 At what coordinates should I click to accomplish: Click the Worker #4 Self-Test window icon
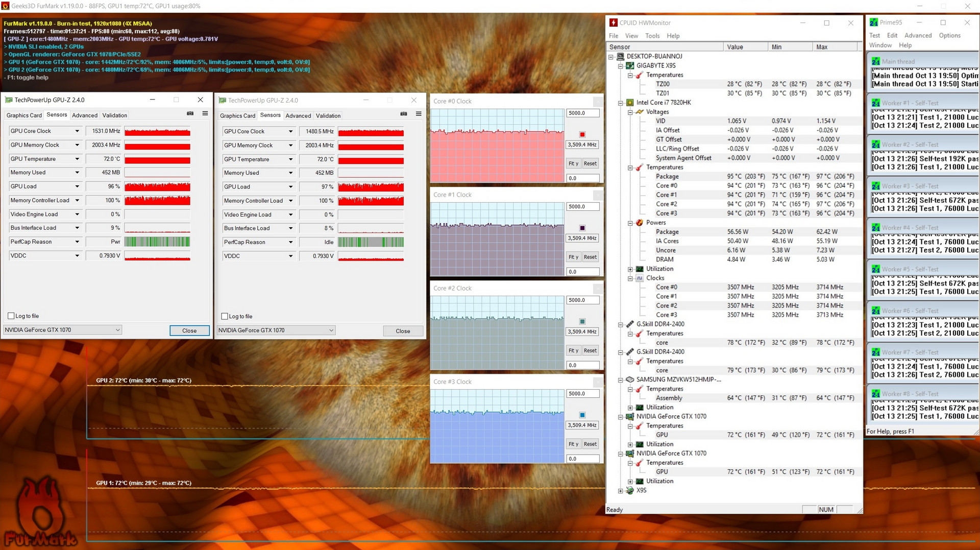tap(876, 228)
